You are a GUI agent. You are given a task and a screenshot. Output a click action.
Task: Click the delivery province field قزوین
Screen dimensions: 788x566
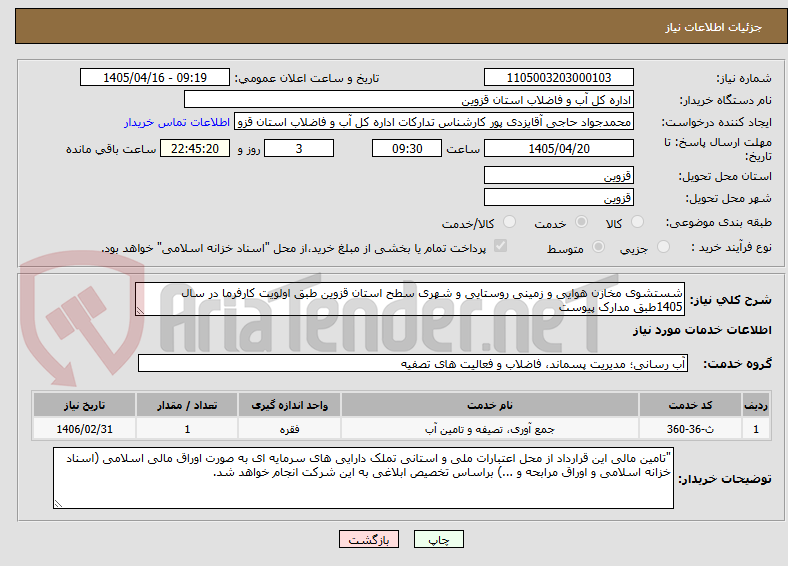coord(558,175)
